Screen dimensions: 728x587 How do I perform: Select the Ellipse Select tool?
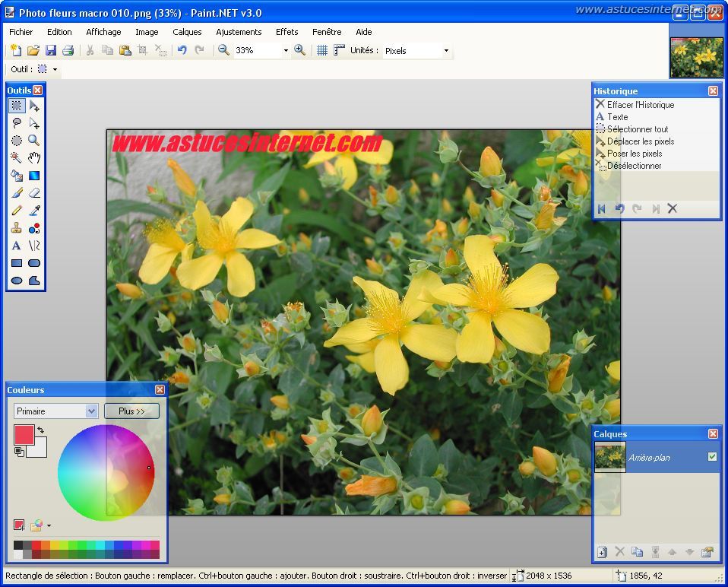(x=16, y=140)
